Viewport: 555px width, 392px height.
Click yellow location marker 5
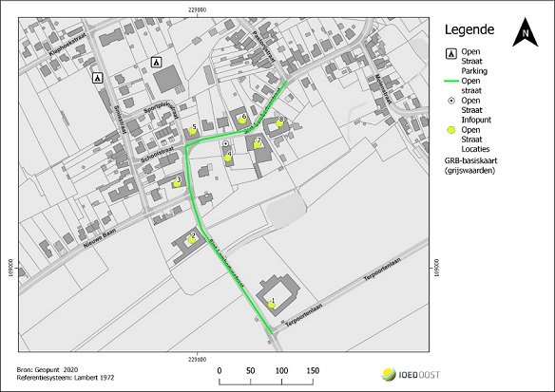click(x=193, y=131)
